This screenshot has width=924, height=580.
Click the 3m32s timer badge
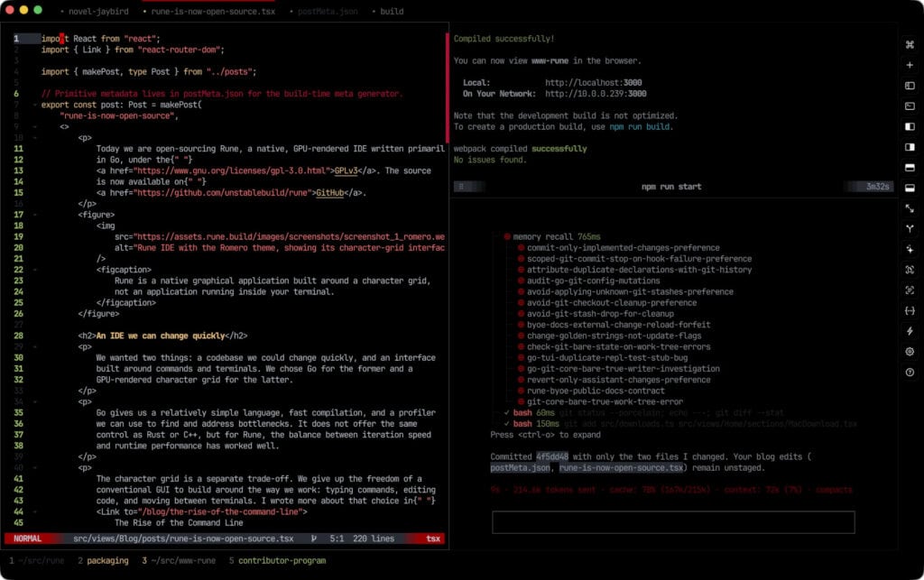[877, 187]
